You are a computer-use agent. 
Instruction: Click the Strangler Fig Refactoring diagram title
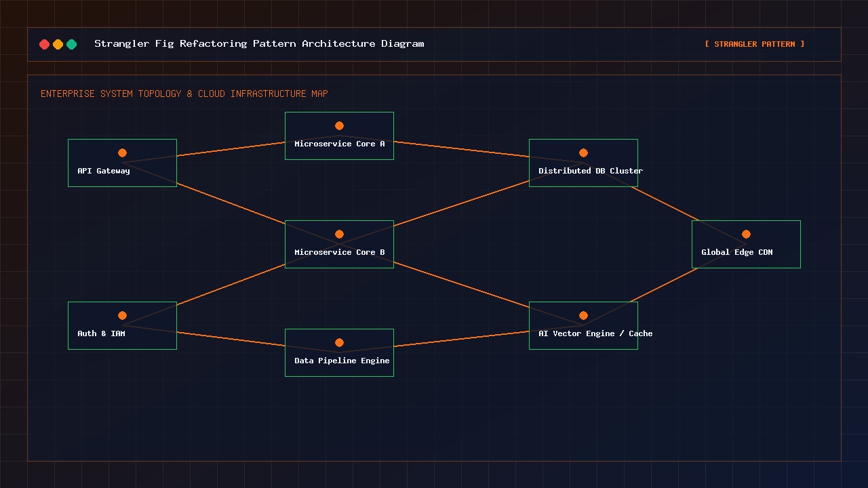(x=259, y=43)
